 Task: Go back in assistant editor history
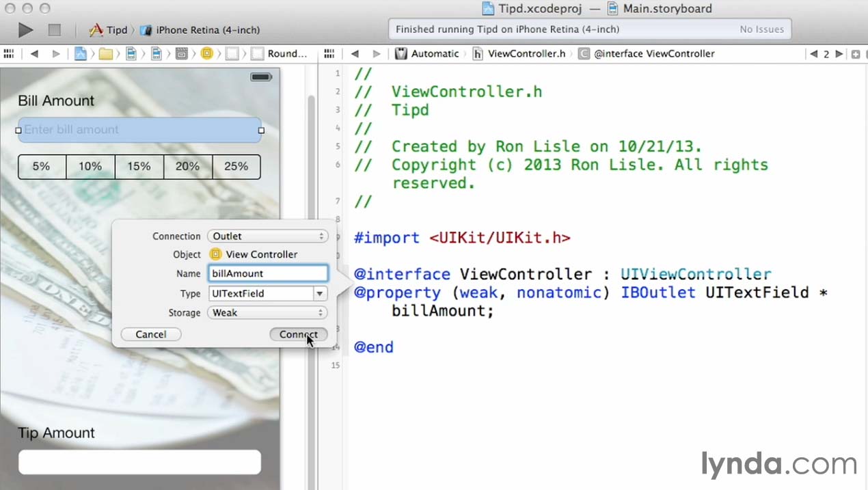click(x=354, y=54)
